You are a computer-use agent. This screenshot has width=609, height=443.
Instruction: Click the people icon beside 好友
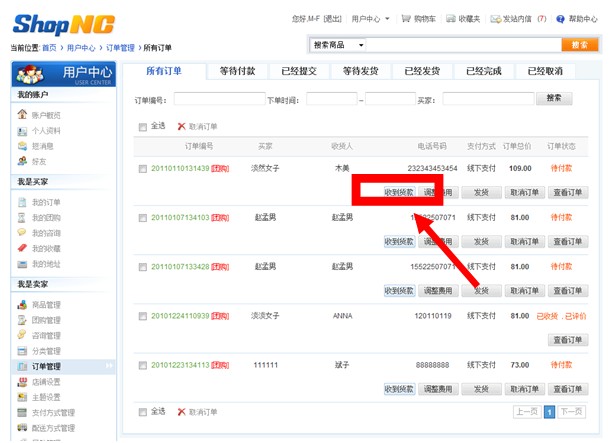22,161
